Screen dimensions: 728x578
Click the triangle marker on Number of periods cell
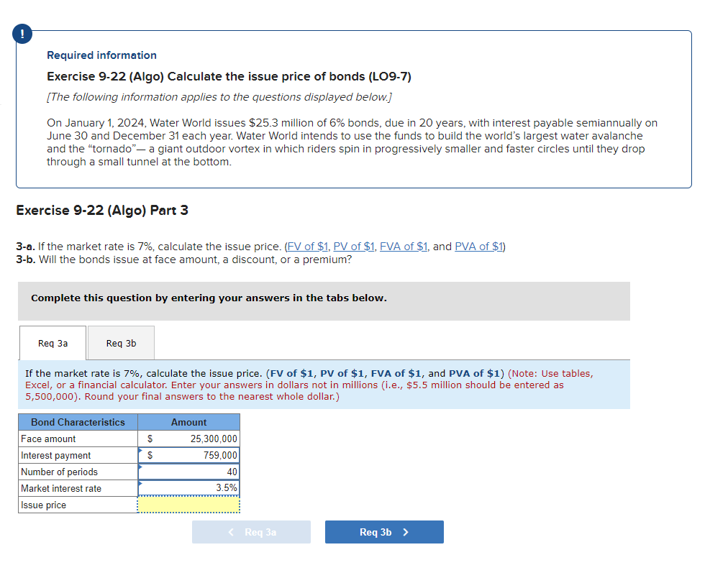[140, 468]
